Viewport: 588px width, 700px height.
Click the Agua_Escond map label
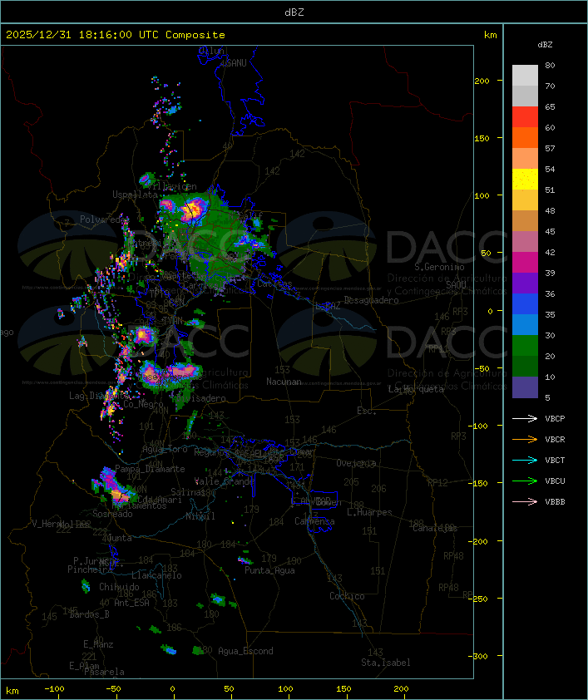tap(245, 651)
